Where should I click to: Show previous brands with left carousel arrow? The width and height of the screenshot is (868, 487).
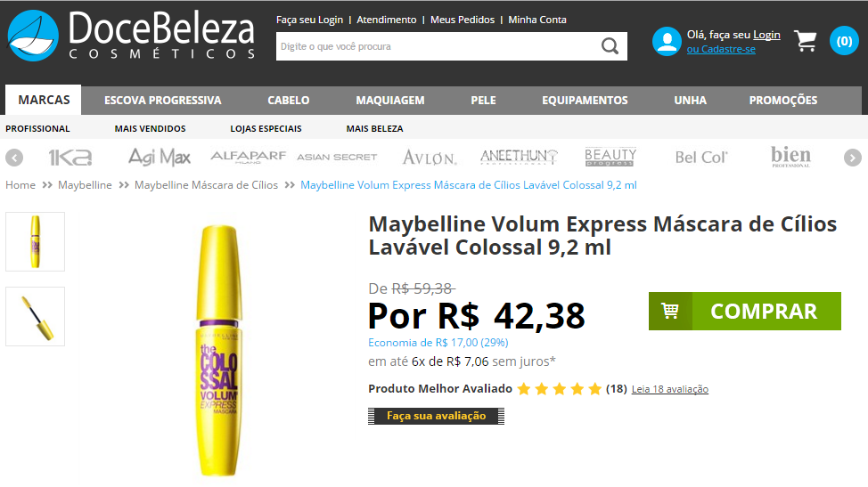14,158
